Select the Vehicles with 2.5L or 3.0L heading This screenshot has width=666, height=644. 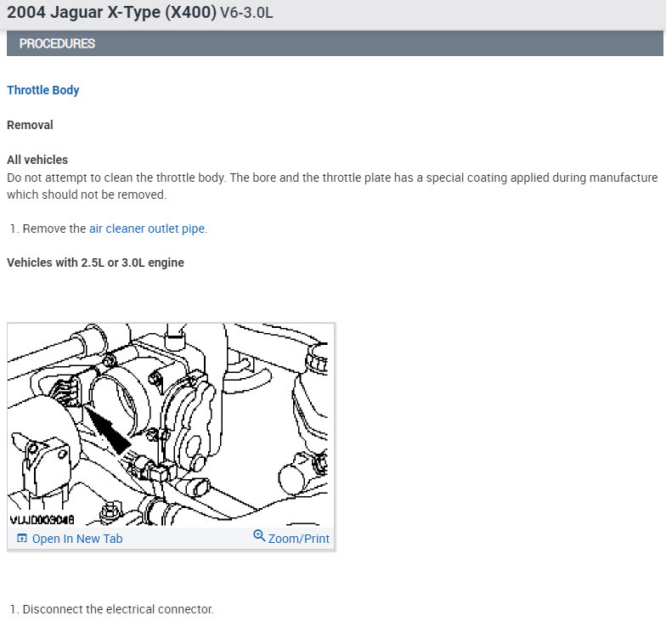coord(95,263)
